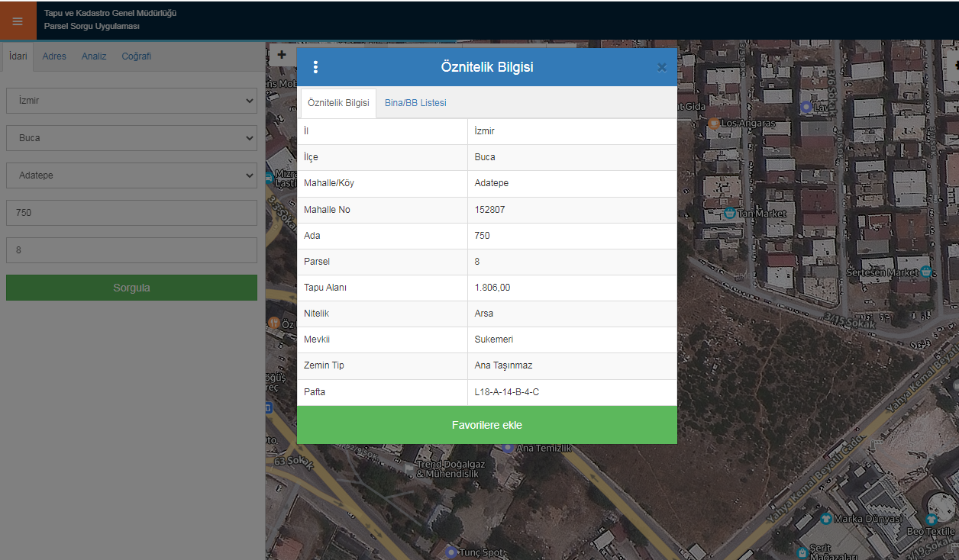Expand the Adatepe neighborhood dropdown

point(131,175)
